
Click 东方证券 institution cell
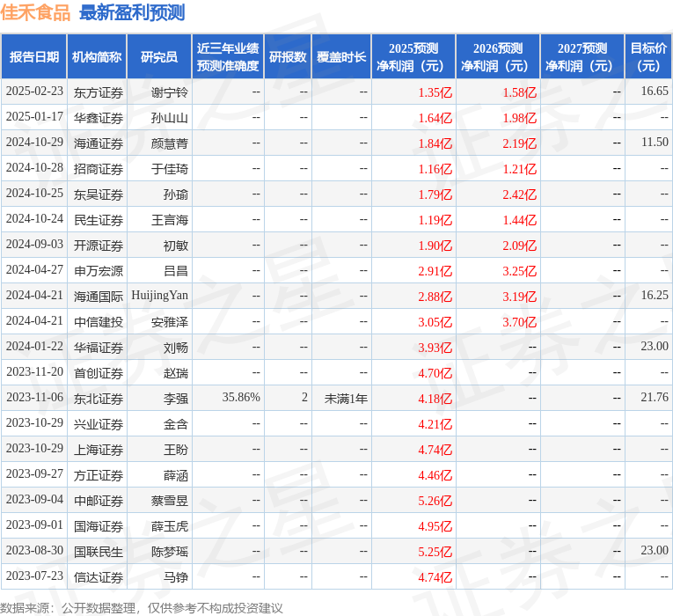click(99, 92)
